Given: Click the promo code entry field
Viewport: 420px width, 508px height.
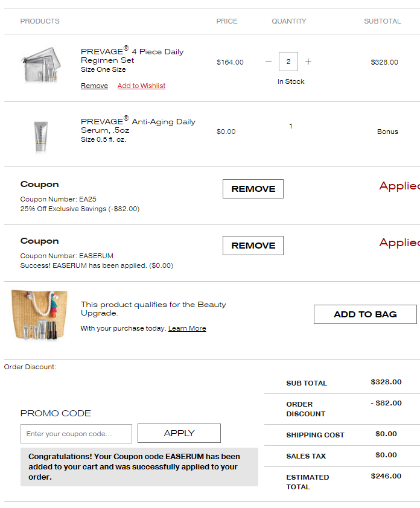Looking at the screenshot, I should click(76, 434).
